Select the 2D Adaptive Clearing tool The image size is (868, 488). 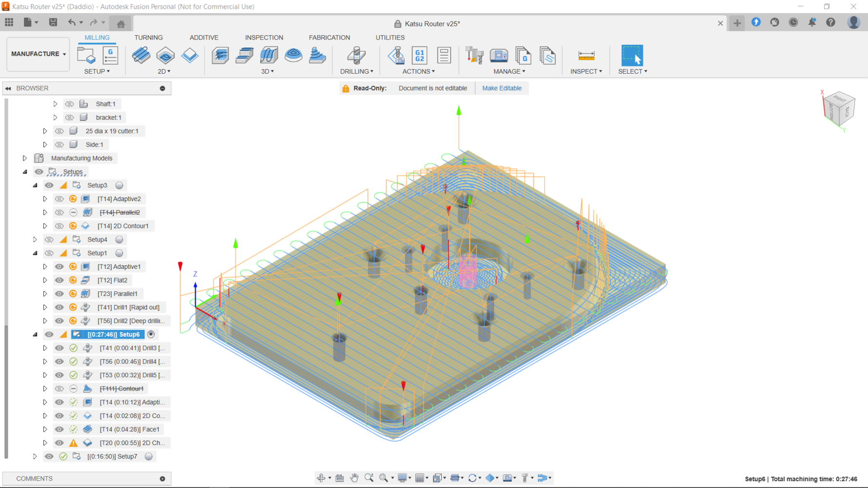click(x=141, y=55)
